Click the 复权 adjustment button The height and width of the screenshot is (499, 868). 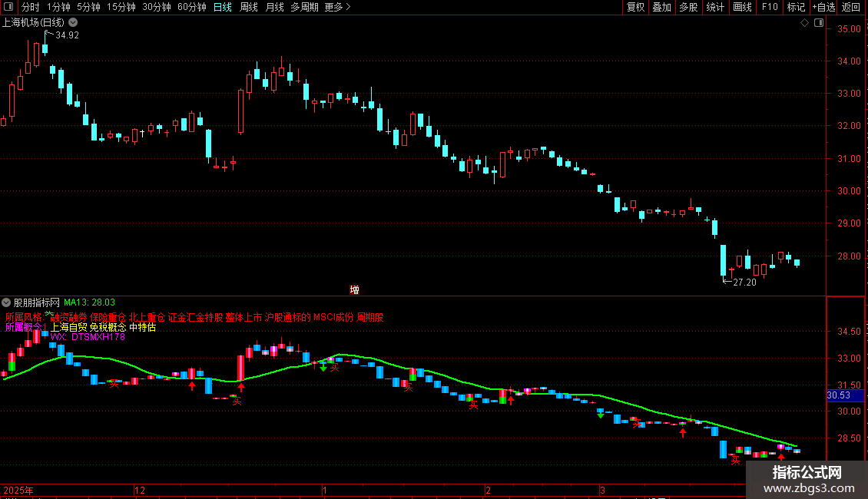[635, 7]
